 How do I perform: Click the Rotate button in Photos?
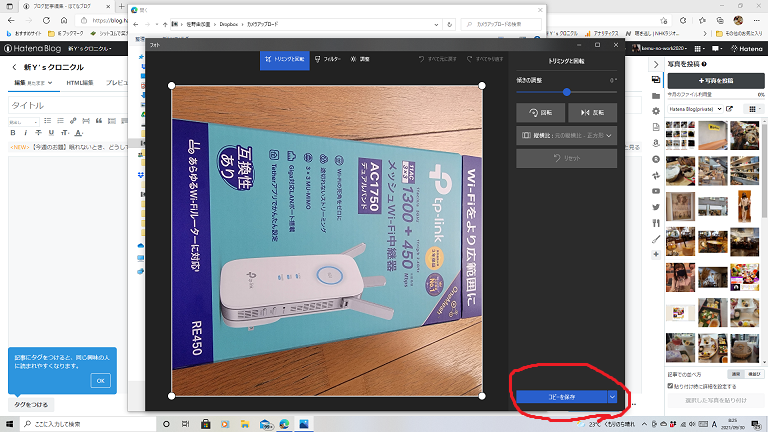pyautogui.click(x=541, y=113)
